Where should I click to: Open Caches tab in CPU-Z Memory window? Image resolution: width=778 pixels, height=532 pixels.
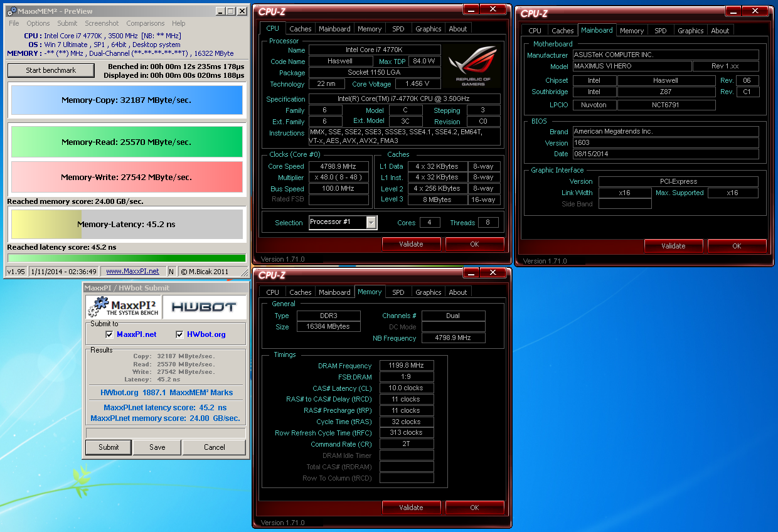coord(301,292)
